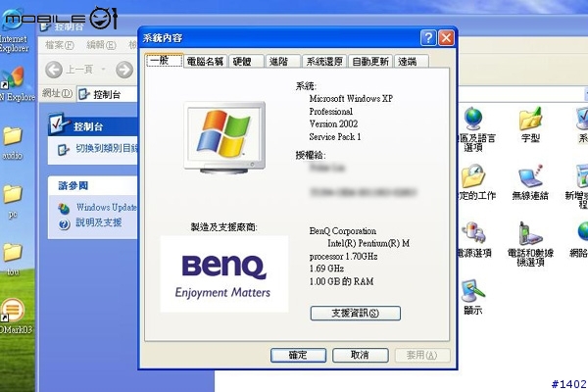Screen dimensions: 588x392
Task: Open the 字型 folder icon in Control Panel
Action: [530, 124]
